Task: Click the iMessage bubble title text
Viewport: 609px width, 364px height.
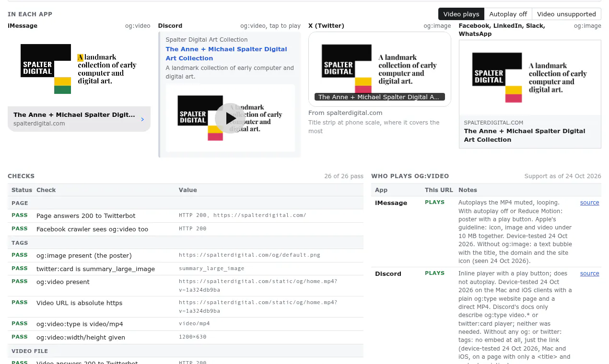Action: pyautogui.click(x=74, y=115)
